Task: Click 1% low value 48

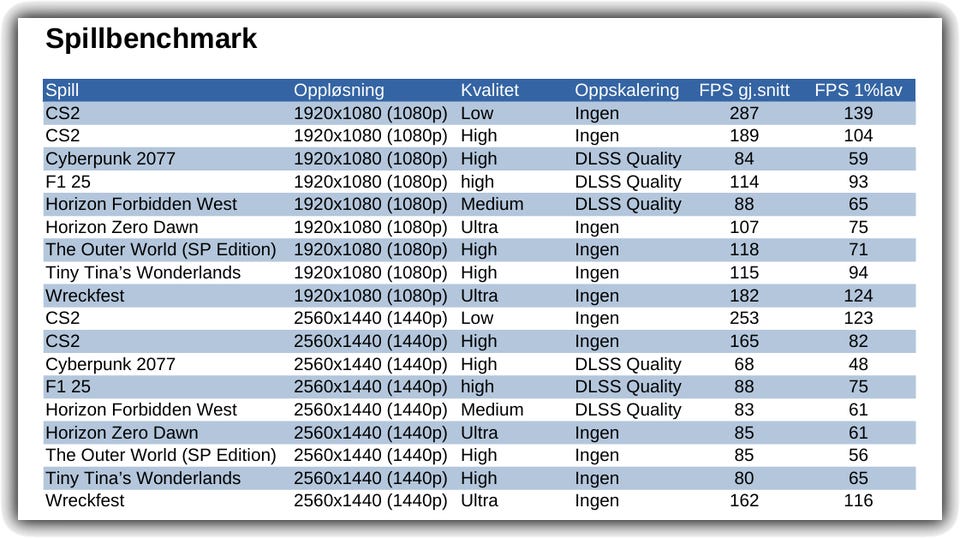Action: [858, 364]
